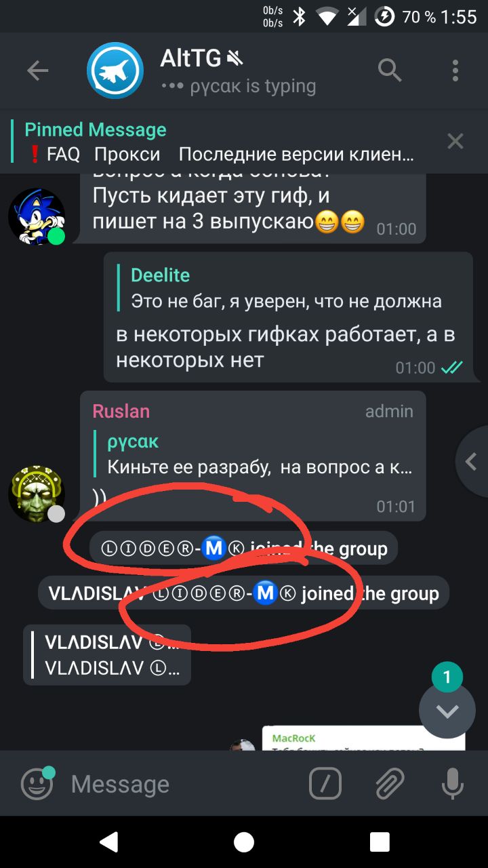Open the emoji picker smiley icon
The width and height of the screenshot is (488, 868).
point(37,784)
